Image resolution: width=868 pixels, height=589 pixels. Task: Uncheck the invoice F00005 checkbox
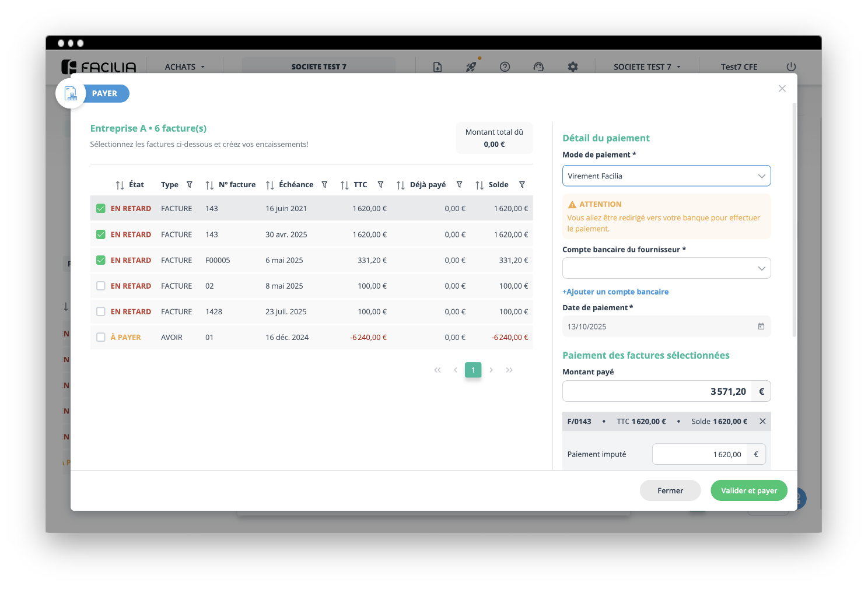coord(101,260)
